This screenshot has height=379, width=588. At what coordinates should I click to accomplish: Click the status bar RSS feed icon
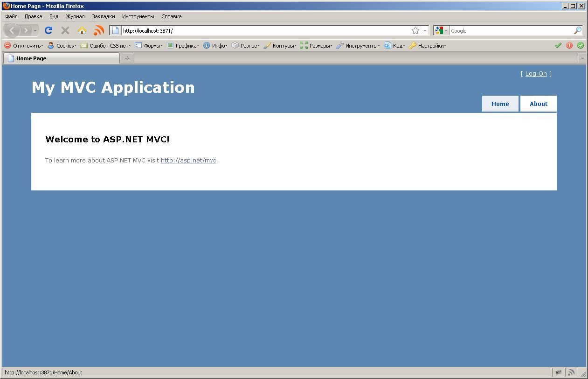(x=571, y=372)
